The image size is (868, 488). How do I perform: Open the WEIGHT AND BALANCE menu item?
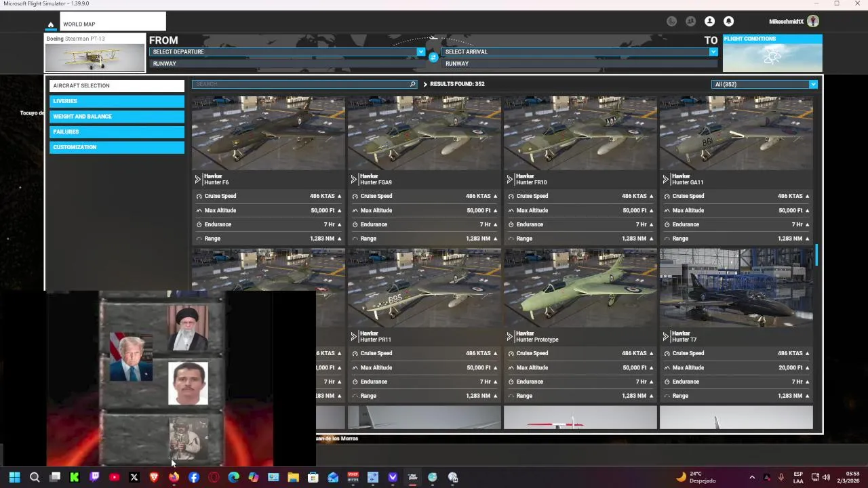click(x=117, y=117)
